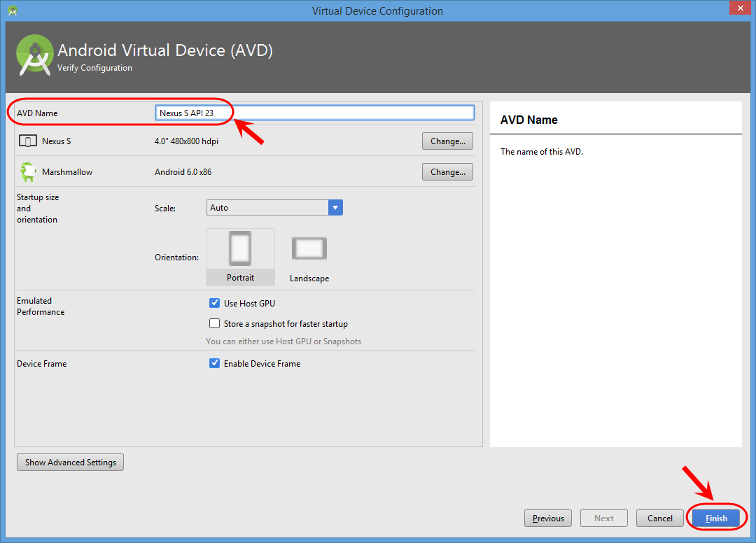Viewport: 756px width, 543px height.
Task: Click the 'Android 6.0 x86' text
Action: 183,172
